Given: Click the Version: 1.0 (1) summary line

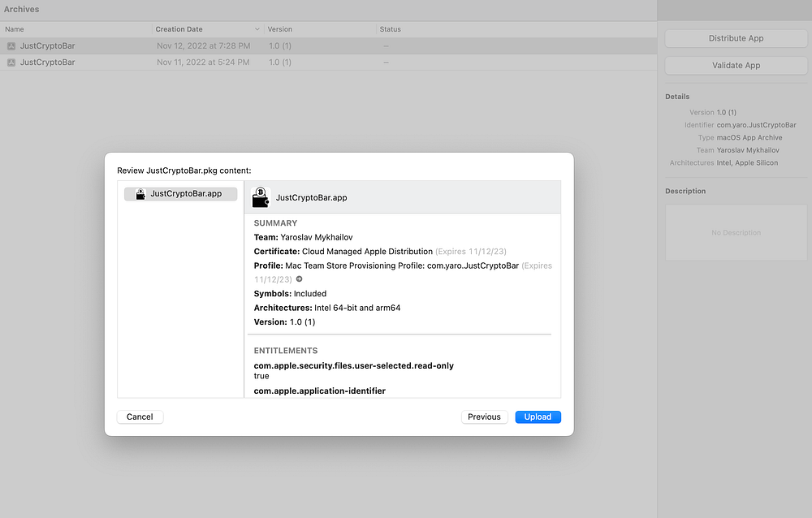Looking at the screenshot, I should coord(284,322).
